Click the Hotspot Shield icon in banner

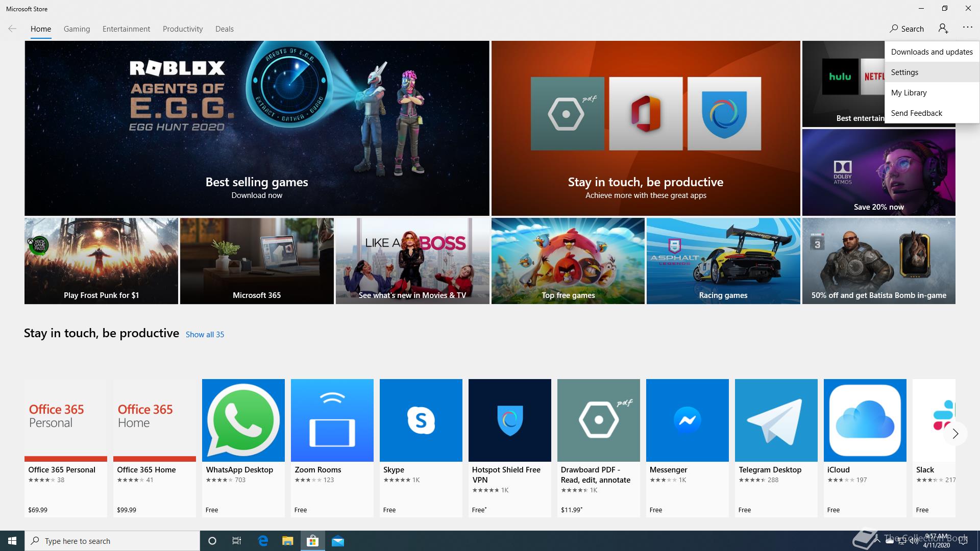(724, 114)
